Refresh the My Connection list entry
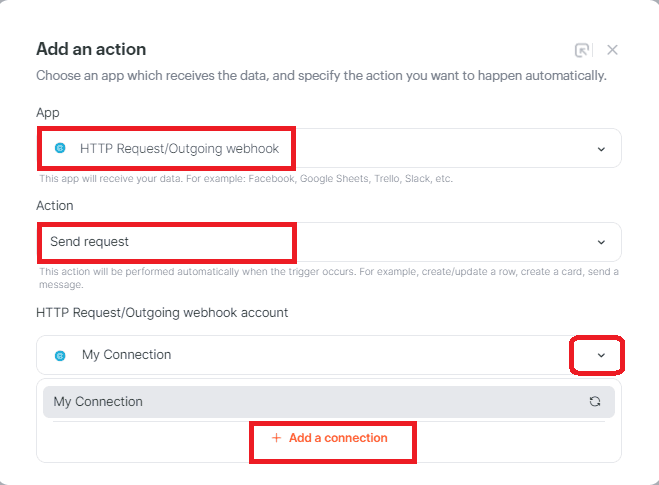Image resolution: width=659 pixels, height=485 pixels. coord(595,402)
